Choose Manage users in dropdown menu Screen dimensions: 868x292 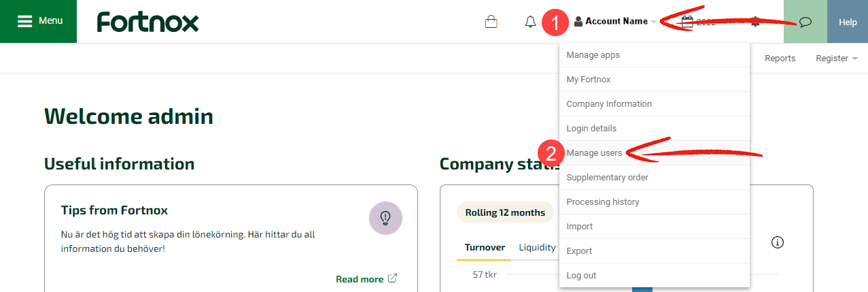click(x=655, y=153)
